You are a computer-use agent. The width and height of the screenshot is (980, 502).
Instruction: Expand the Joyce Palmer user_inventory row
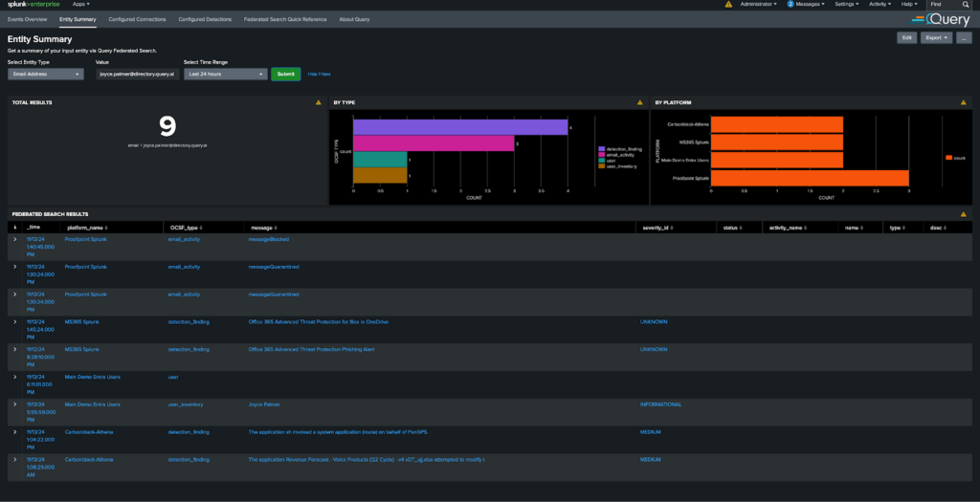click(15, 404)
